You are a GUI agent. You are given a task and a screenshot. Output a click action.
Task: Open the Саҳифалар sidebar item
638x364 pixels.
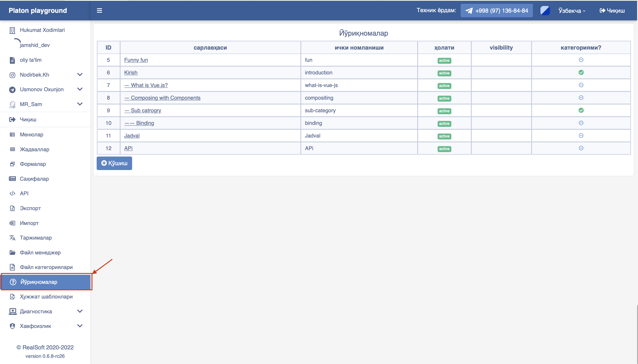[x=45, y=179]
